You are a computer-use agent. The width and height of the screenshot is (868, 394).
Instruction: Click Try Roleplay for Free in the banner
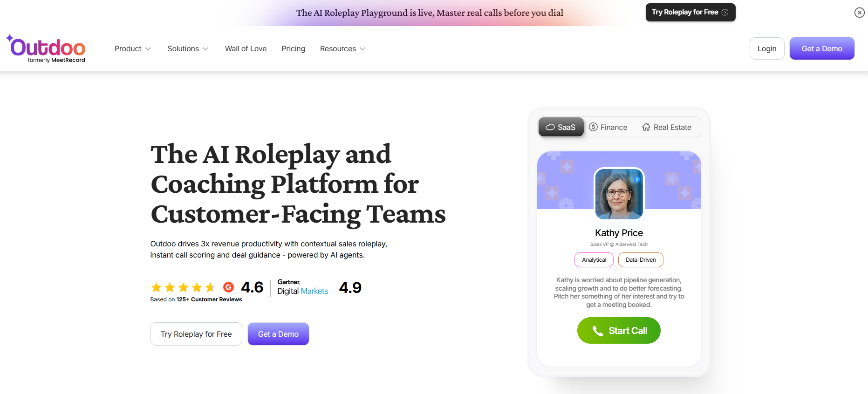pyautogui.click(x=690, y=13)
